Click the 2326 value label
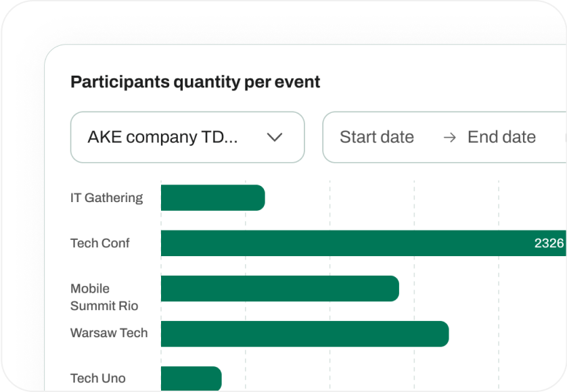567x392 pixels. [x=549, y=243]
